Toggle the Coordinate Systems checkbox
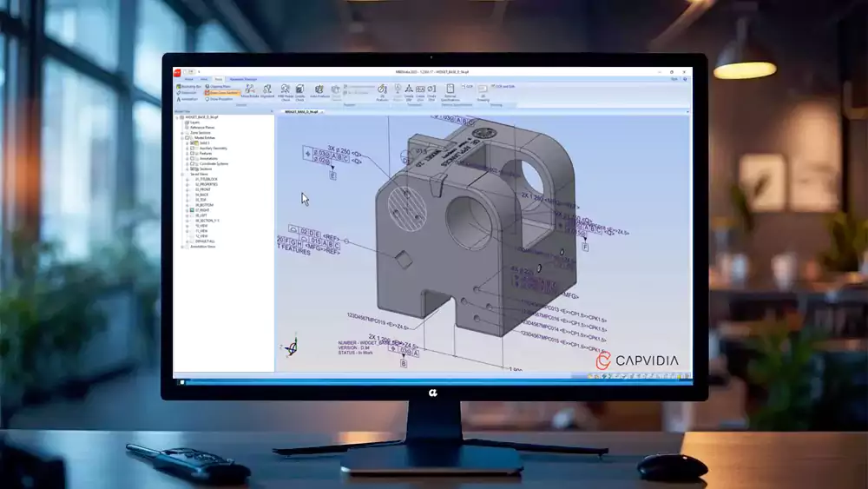 click(x=192, y=164)
